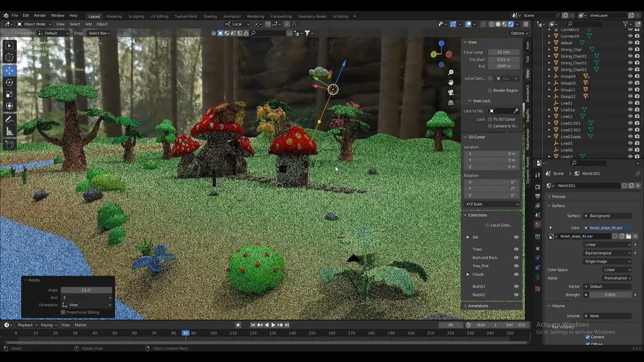This screenshot has width=644, height=362.
Task: Select the Cursor tool in toolbar
Action: click(x=10, y=57)
